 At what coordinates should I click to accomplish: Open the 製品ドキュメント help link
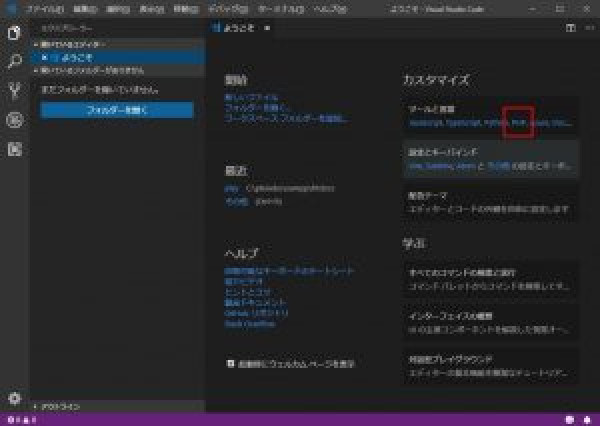[x=255, y=303]
